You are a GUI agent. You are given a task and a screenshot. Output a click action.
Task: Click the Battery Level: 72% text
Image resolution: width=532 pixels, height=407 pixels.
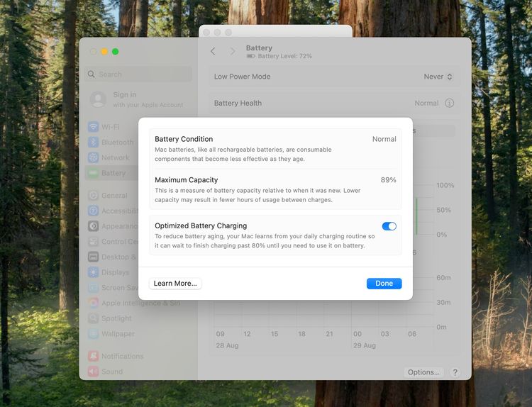[284, 56]
